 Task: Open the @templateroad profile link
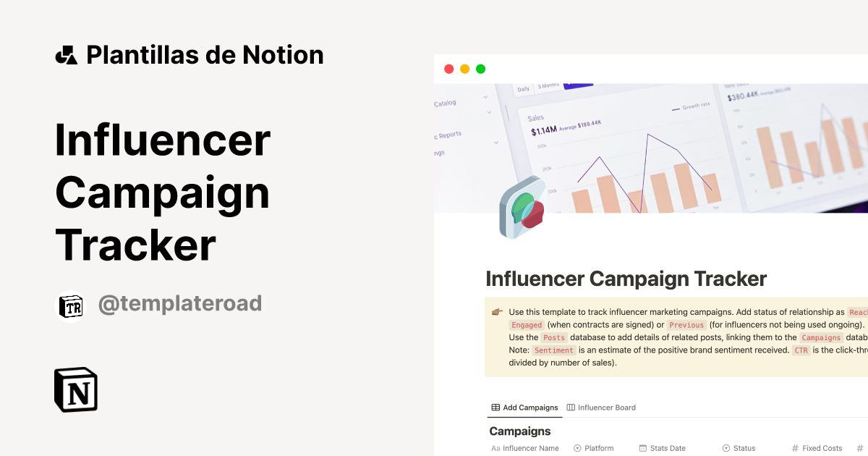point(180,303)
